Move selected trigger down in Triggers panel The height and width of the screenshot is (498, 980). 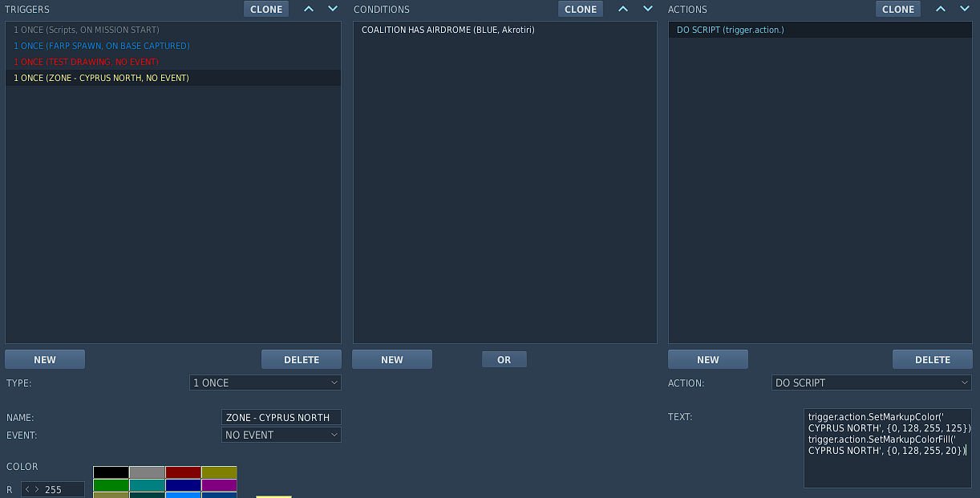(333, 9)
